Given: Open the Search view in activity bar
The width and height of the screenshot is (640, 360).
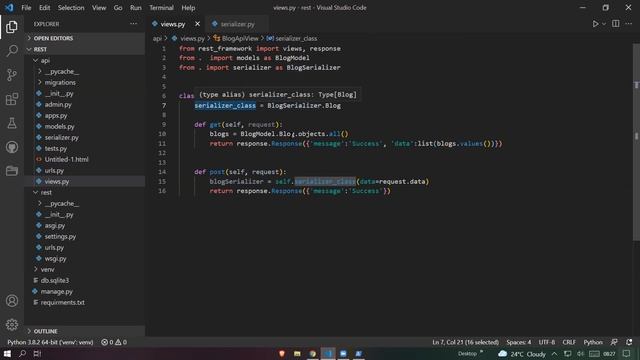Looking at the screenshot, I should coord(12,51).
